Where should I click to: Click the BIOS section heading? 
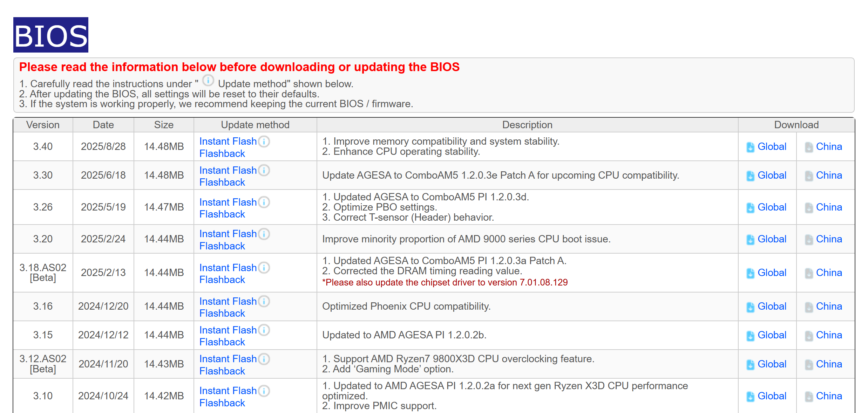51,35
